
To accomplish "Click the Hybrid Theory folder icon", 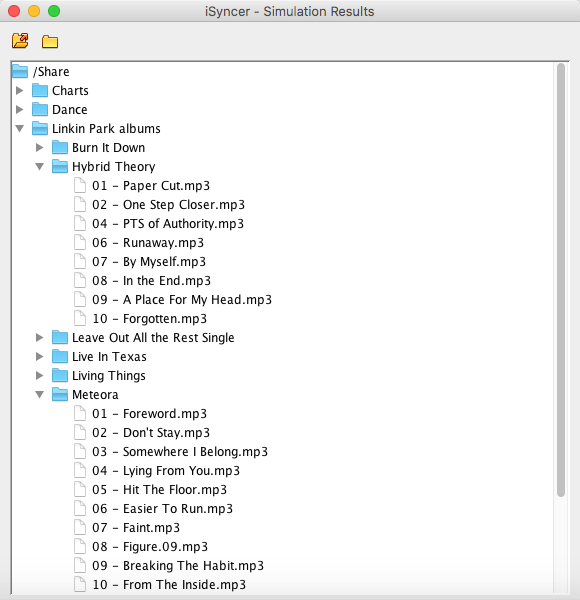I will (60, 166).
